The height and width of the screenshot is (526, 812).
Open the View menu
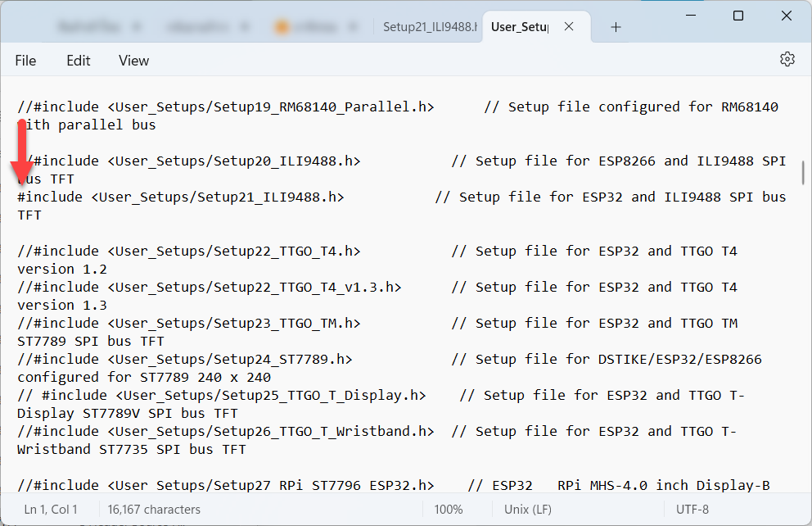pyautogui.click(x=133, y=61)
